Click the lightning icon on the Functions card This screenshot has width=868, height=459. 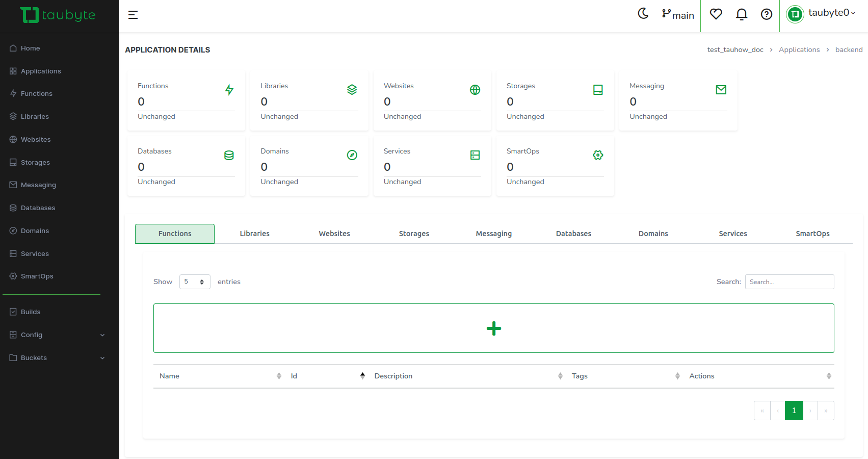pos(229,90)
